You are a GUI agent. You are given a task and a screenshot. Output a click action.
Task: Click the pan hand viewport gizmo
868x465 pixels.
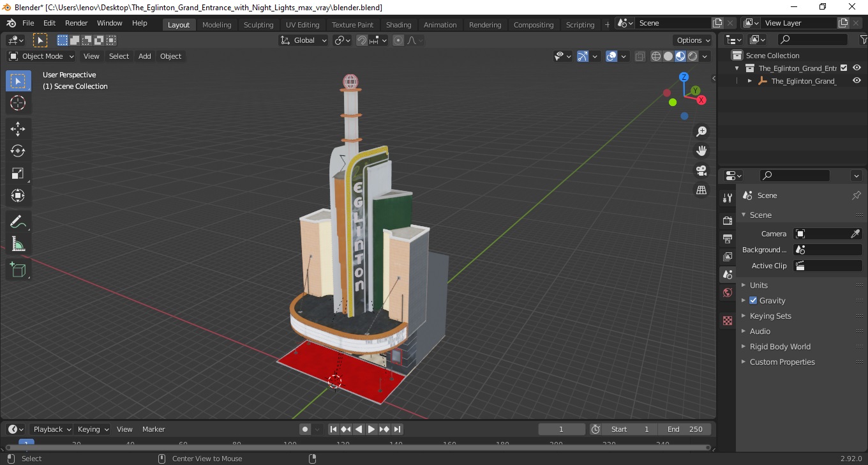pyautogui.click(x=701, y=151)
